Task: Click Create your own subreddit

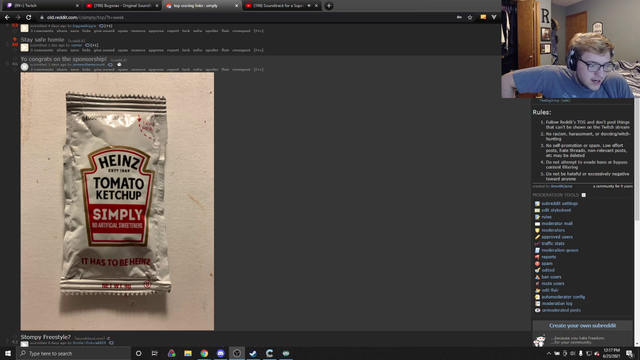Action: point(582,326)
